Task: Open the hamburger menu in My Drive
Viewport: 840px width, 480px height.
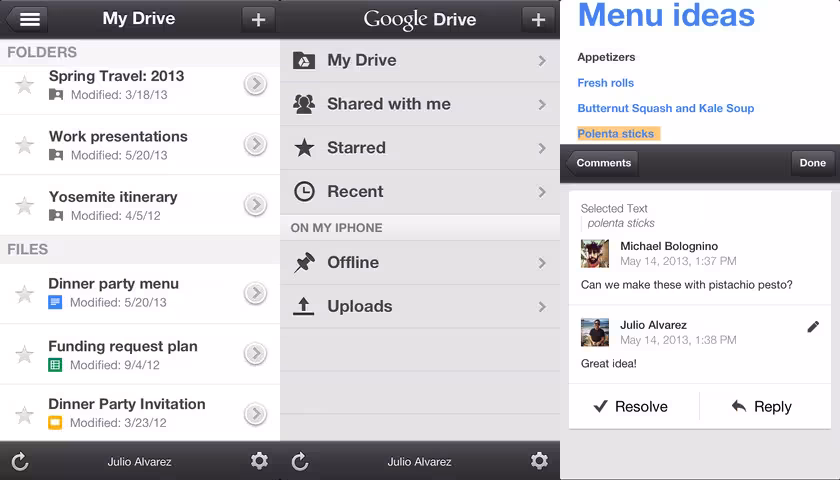Action: pos(28,19)
